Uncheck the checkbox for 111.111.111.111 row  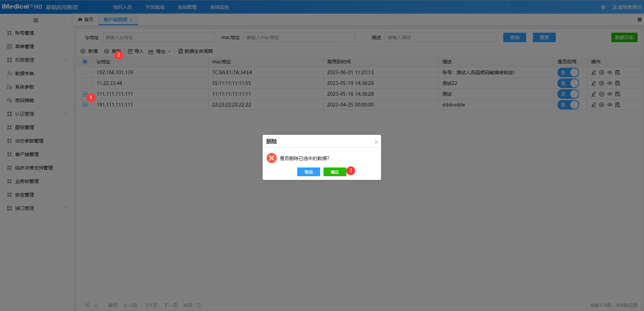85,94
